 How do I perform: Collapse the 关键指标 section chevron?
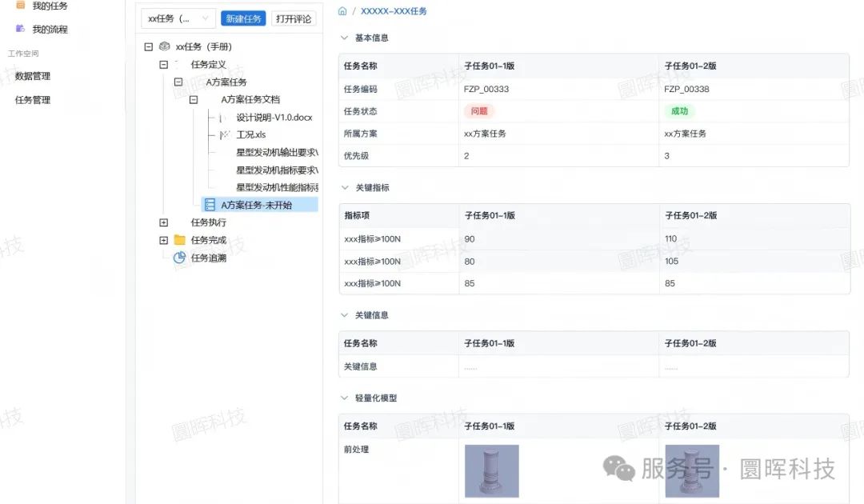(x=344, y=187)
